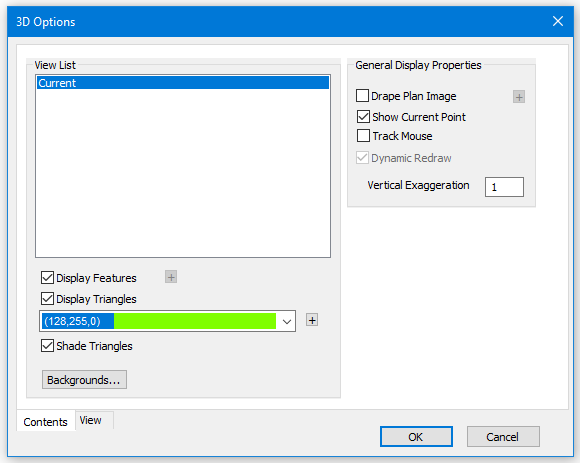
Task: Click the plus icon beside Drape Plan Image
Action: click(x=519, y=97)
